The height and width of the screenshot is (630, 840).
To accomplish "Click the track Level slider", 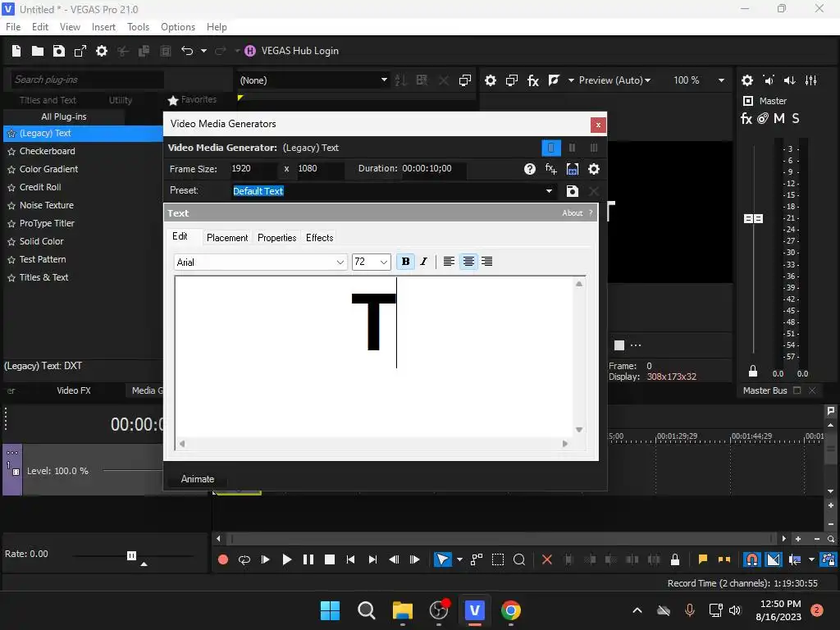I will tap(134, 470).
